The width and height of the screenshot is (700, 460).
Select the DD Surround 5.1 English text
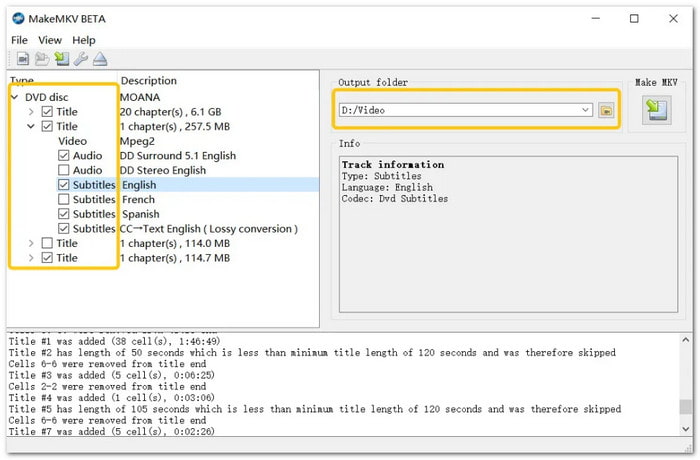tap(178, 156)
